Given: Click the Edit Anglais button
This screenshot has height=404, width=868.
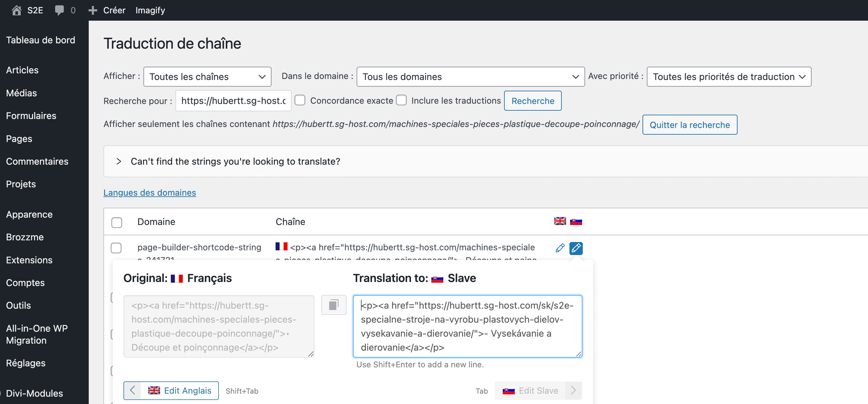Looking at the screenshot, I should click(x=171, y=391).
